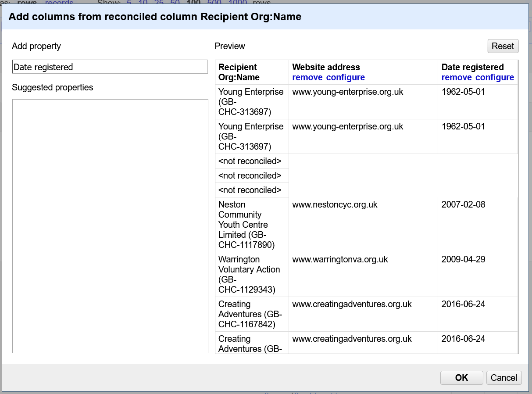Viewport: 532px width, 394px height.
Task: Dismiss the dialog with Cancel
Action: [x=503, y=377]
